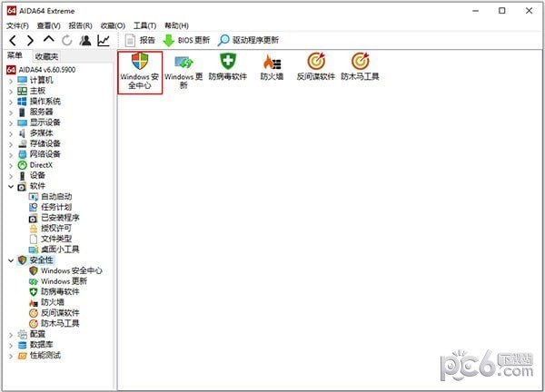Expand the 存储设备 tree node

pos(11,144)
